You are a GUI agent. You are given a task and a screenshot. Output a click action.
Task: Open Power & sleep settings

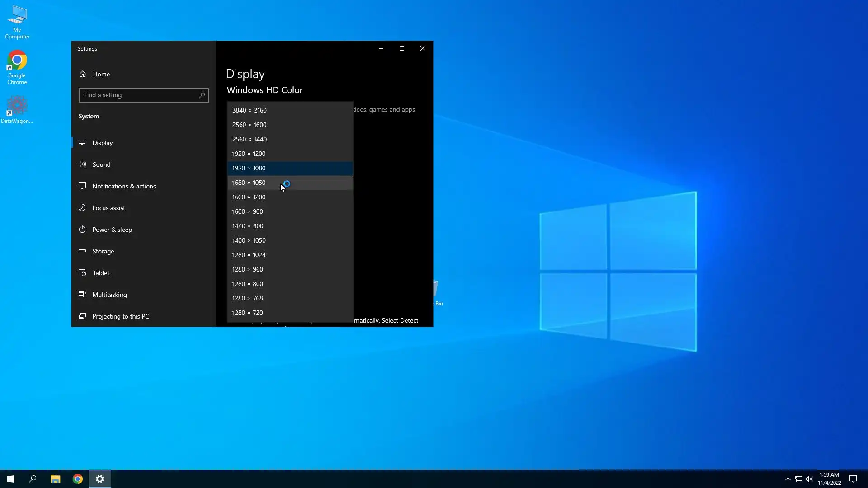point(112,230)
